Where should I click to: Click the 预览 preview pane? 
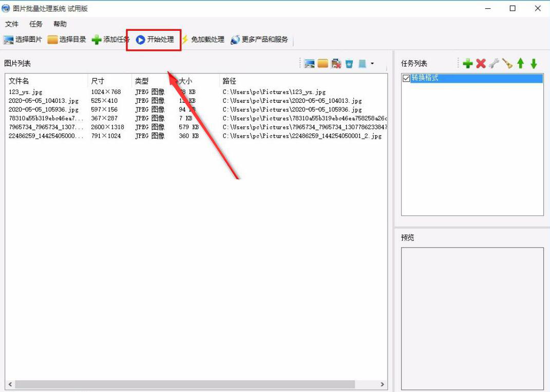pos(472,319)
